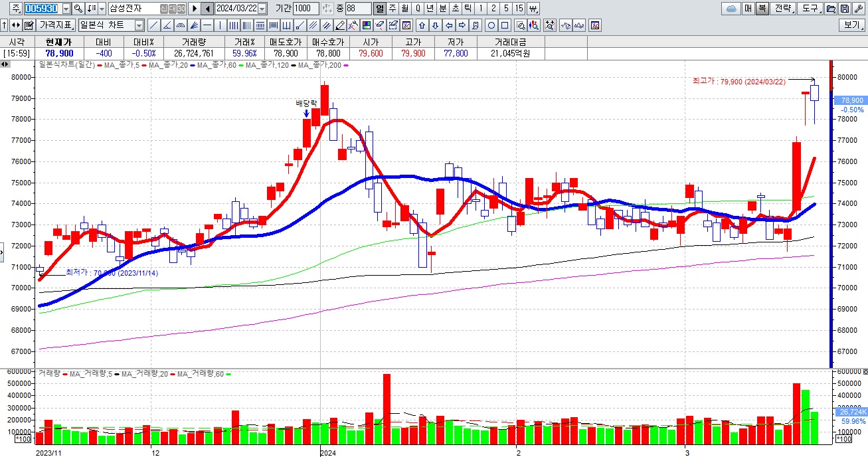Image resolution: width=868 pixels, height=457 pixels.
Task: Open the 도구 tools dropdown
Action: click(x=810, y=9)
